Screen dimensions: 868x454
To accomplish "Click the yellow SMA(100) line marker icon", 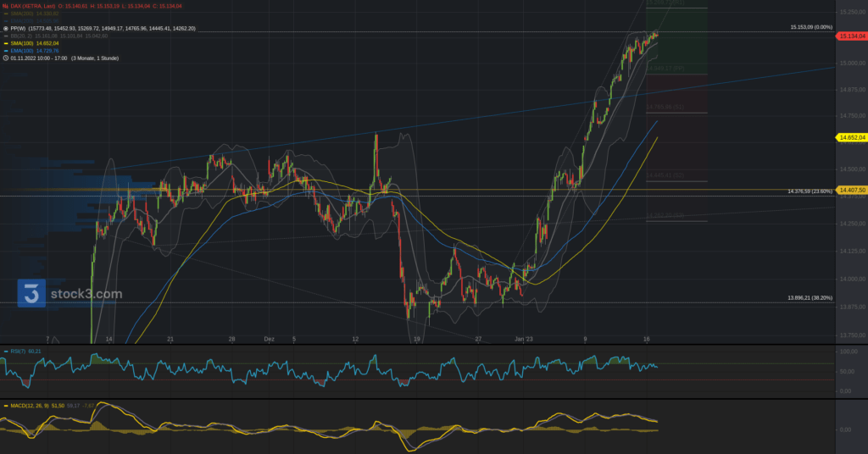I will point(6,43).
